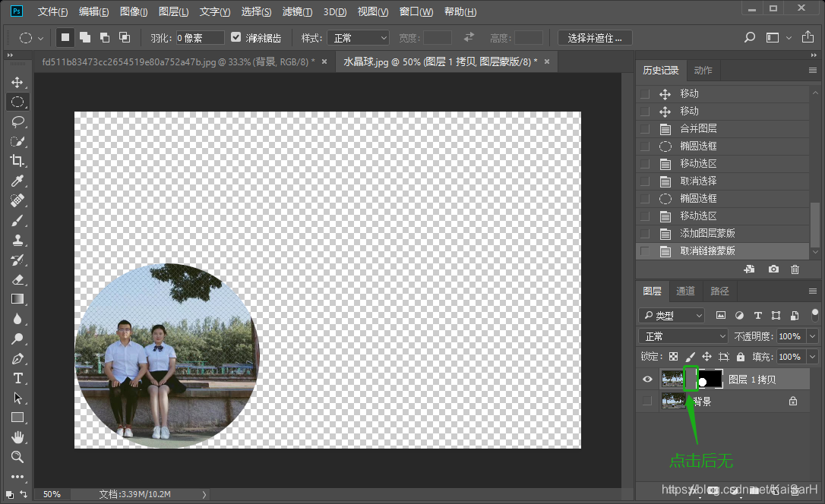Switch to the 路径 tab

[x=719, y=291]
